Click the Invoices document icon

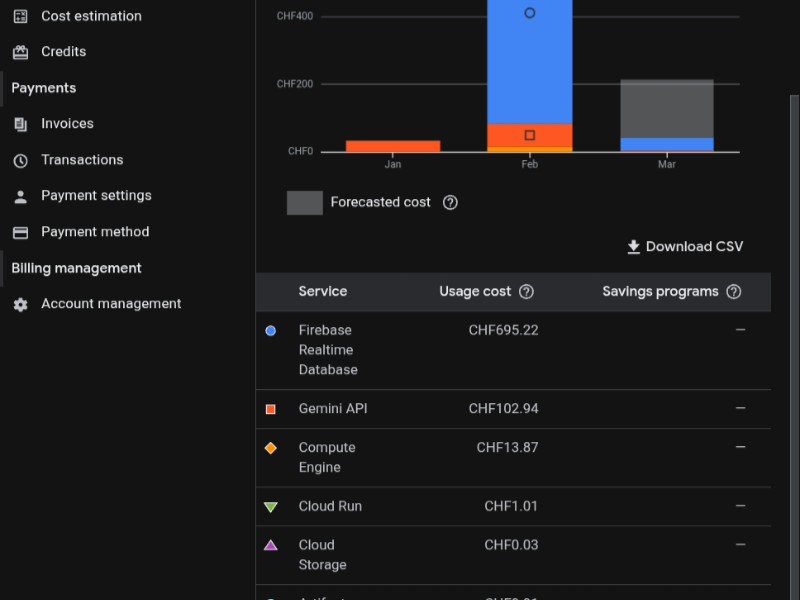tap(20, 124)
